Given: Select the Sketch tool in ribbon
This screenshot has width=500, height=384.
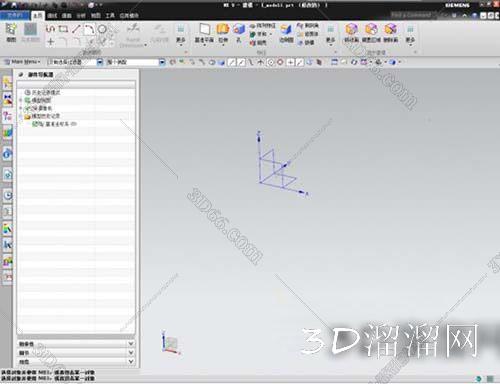Looking at the screenshot, I should point(11,32).
